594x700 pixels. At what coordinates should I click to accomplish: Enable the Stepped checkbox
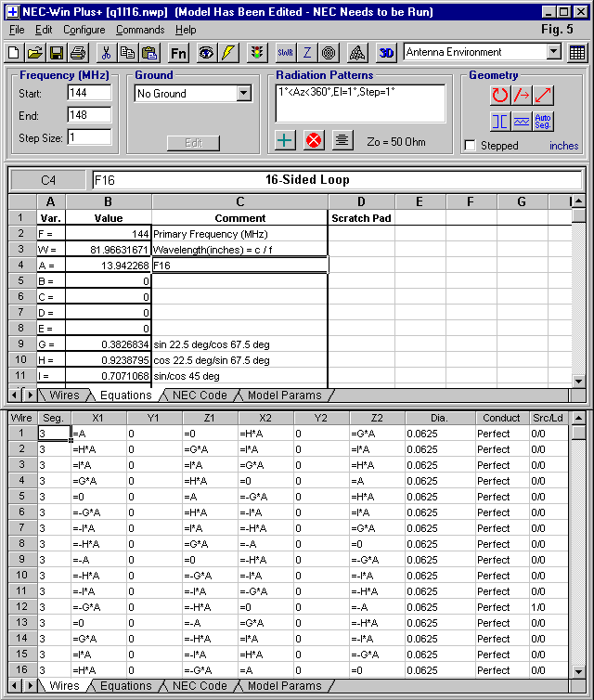tap(471, 146)
